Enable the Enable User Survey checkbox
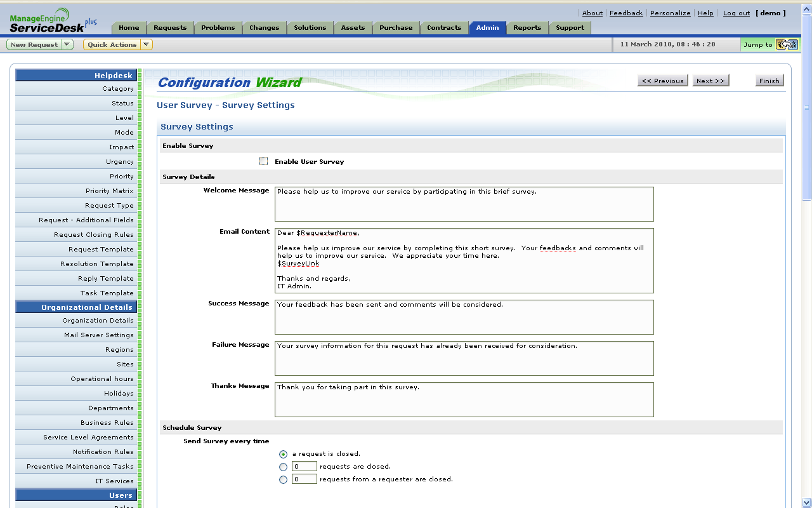Viewport: 812px width, 508px height. pos(263,161)
